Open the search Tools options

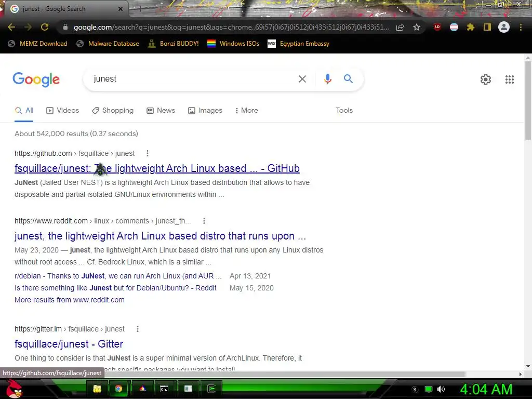click(x=344, y=110)
